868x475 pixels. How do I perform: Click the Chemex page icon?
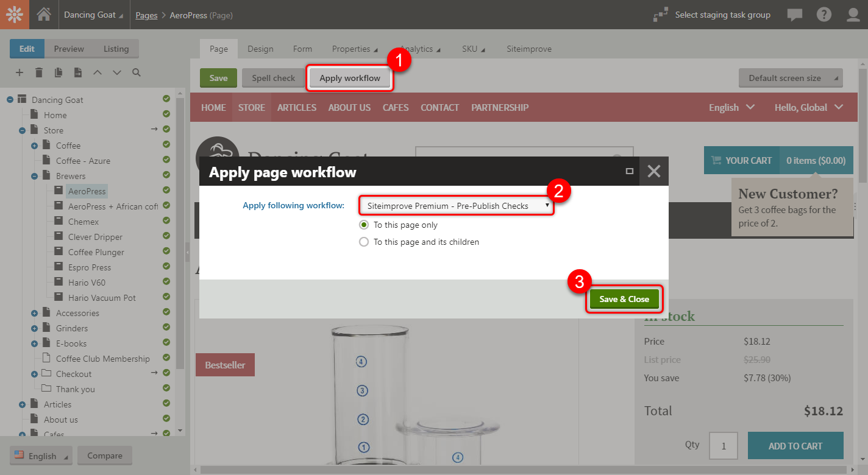tap(59, 222)
